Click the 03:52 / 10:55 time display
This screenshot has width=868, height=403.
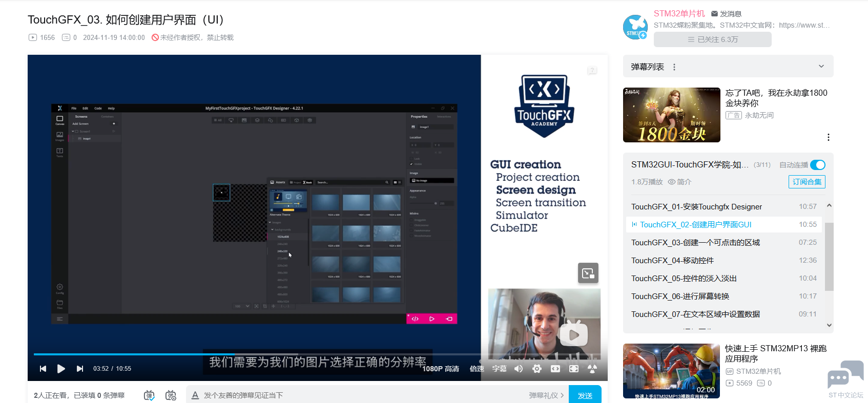click(112, 369)
